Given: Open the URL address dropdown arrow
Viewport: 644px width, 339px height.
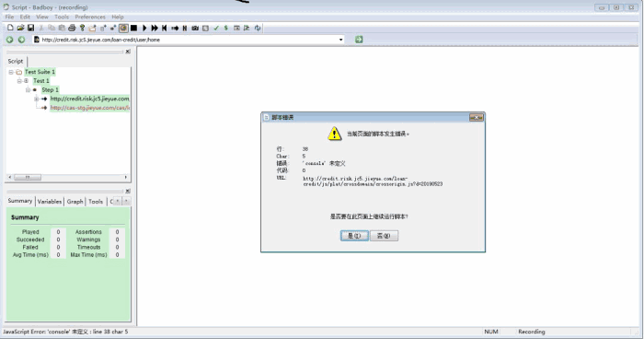Looking at the screenshot, I should point(341,40).
